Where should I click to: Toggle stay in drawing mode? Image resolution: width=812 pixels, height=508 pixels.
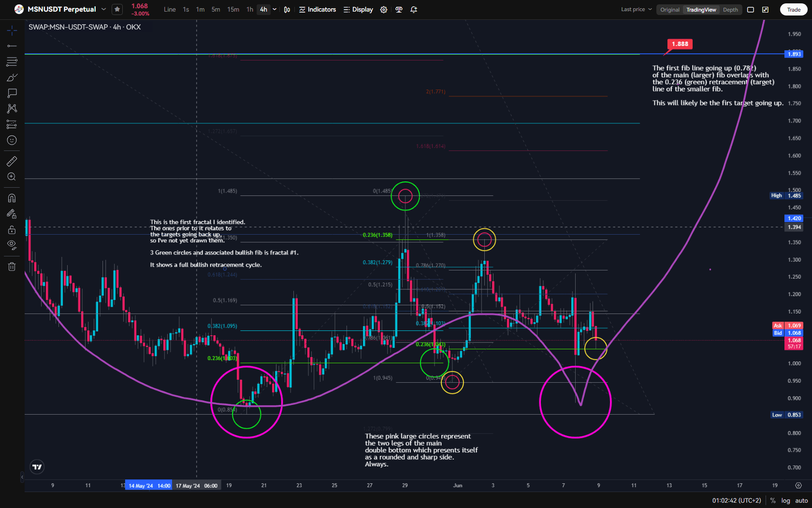(12, 214)
